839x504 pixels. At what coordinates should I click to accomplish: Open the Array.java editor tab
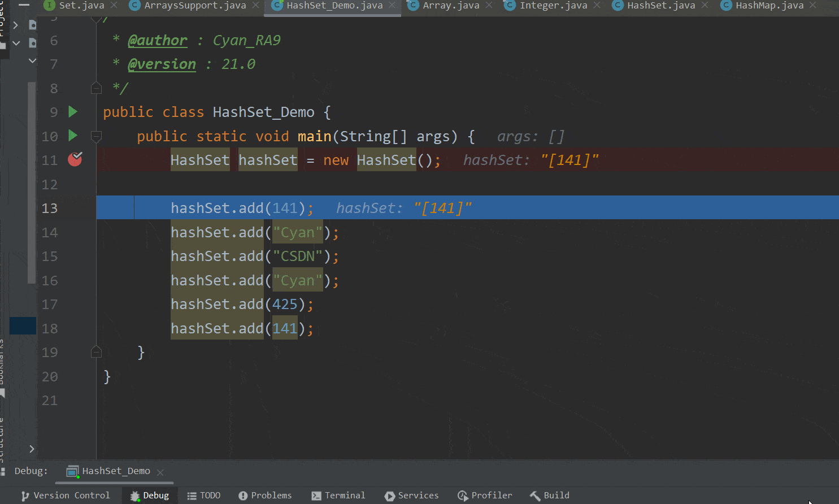coord(451,6)
